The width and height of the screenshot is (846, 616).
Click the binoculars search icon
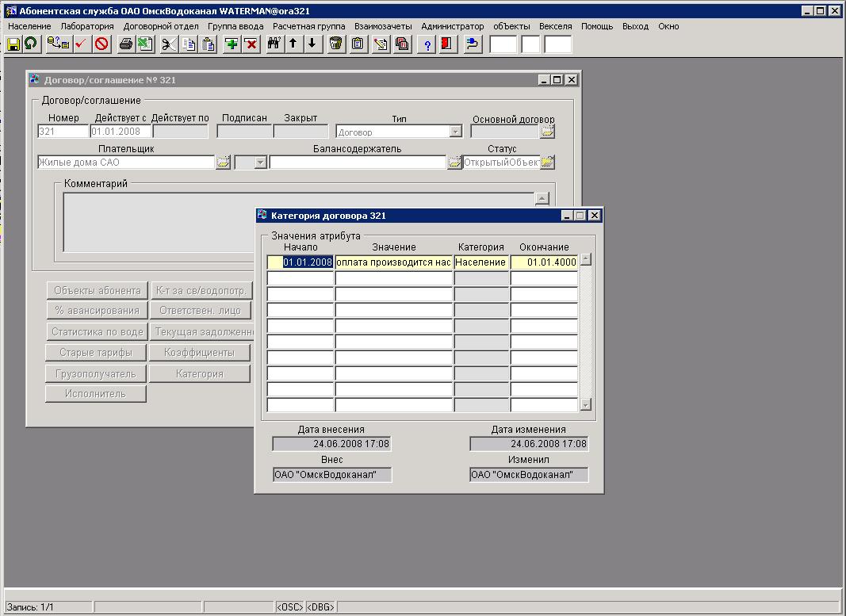(x=274, y=44)
